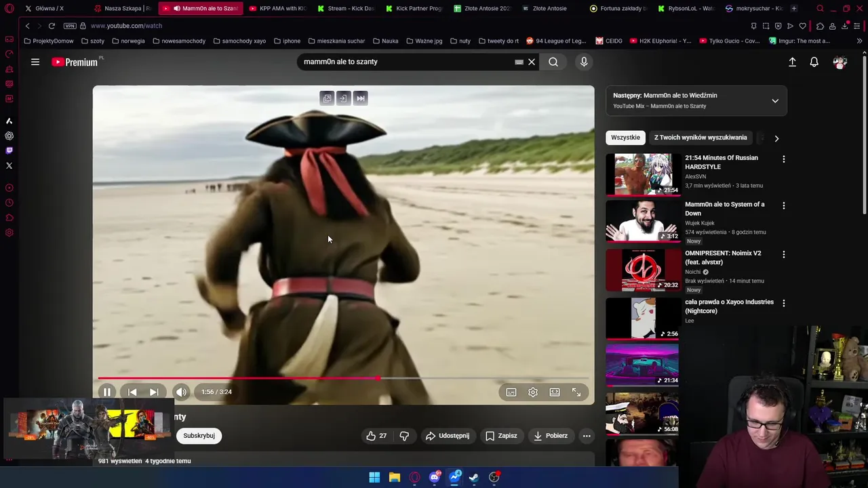Skip to the next video in player controls
Screen dimensions: 868x488
point(154,392)
